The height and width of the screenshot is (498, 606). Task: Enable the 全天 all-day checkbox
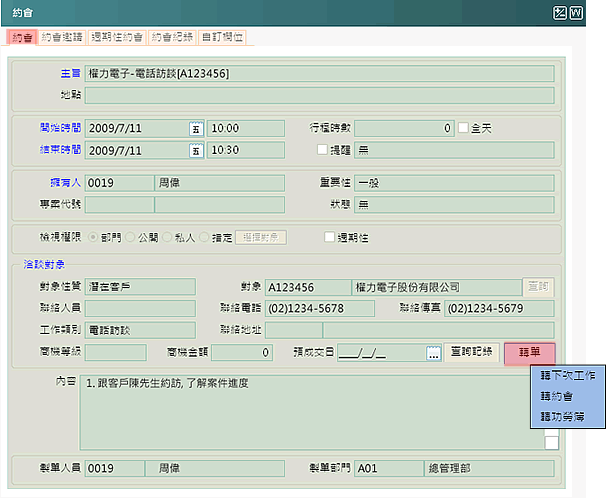click(x=463, y=128)
